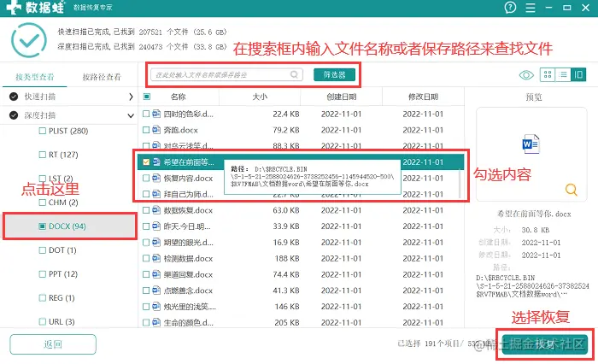Toggle the select-all checkbox in the header
The width and height of the screenshot is (598, 364).
click(146, 97)
